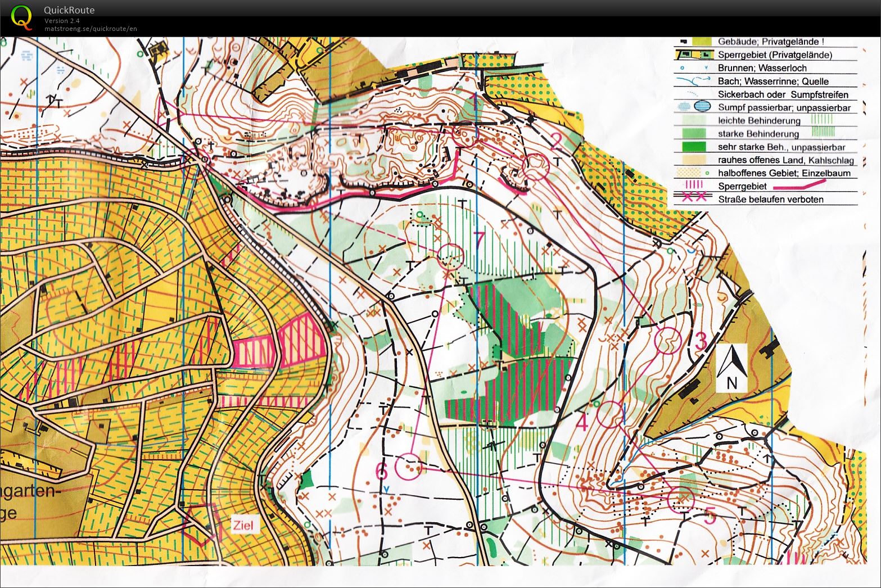Click the Ziel finish label
The image size is (881, 588).
coord(243,526)
